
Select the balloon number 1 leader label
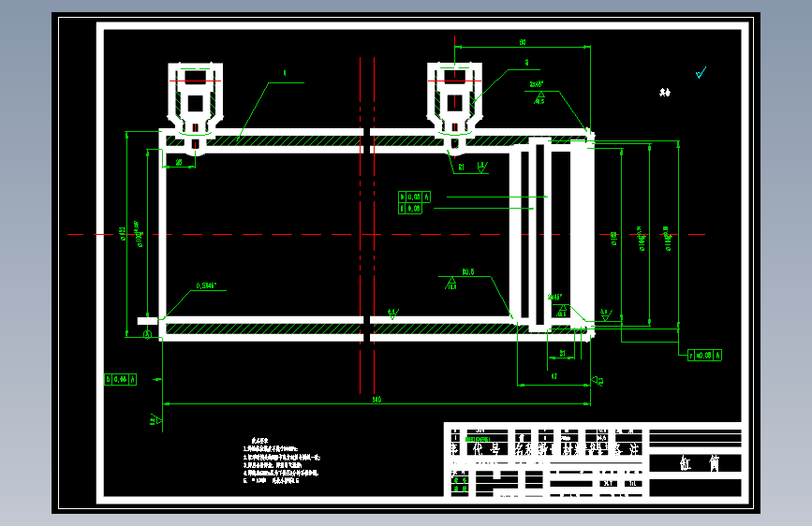click(285, 74)
